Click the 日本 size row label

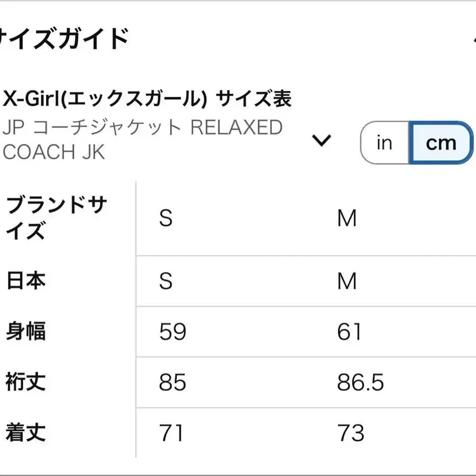click(24, 281)
